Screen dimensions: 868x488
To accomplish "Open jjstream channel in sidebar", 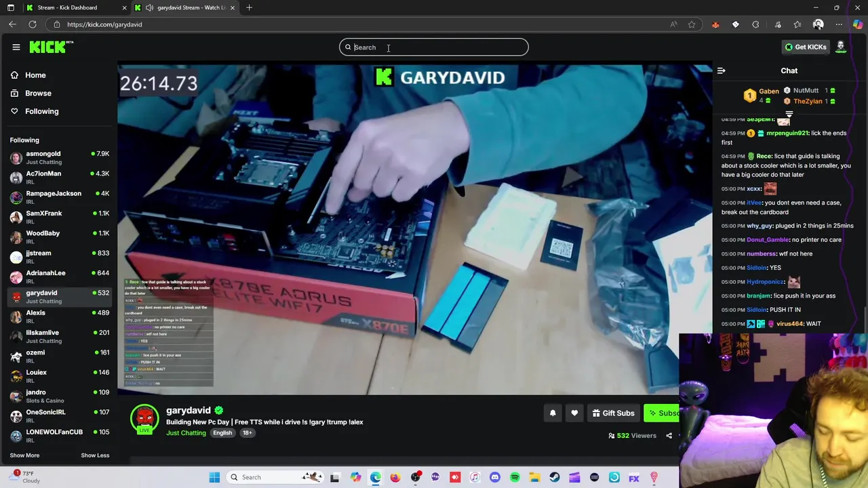I will (60, 257).
